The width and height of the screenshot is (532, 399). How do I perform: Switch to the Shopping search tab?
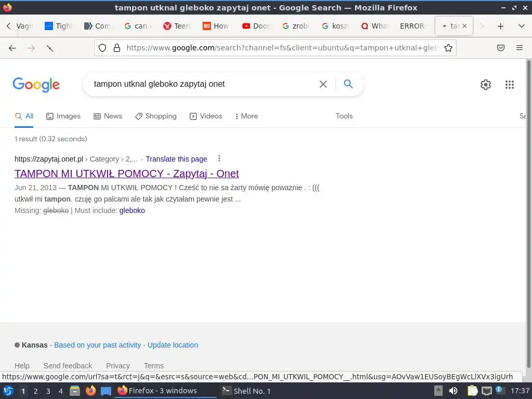click(156, 116)
